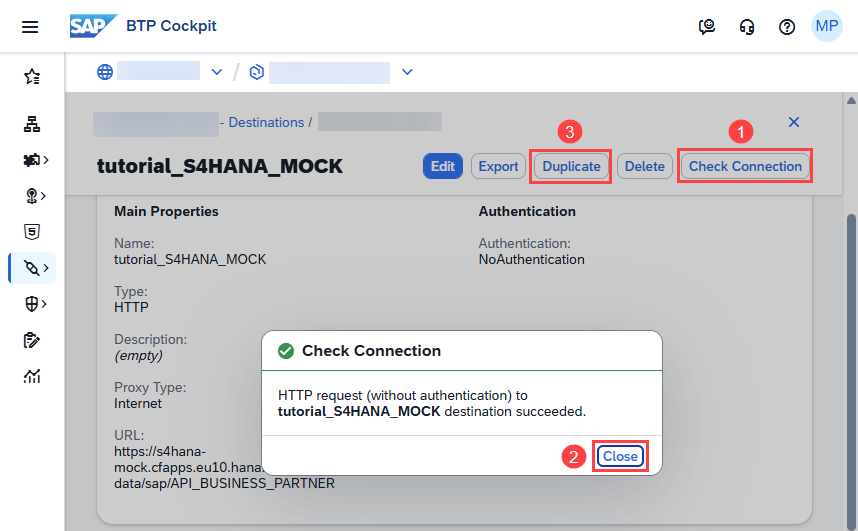Close the destination detail panel with X
The image size is (858, 531).
[x=793, y=122]
